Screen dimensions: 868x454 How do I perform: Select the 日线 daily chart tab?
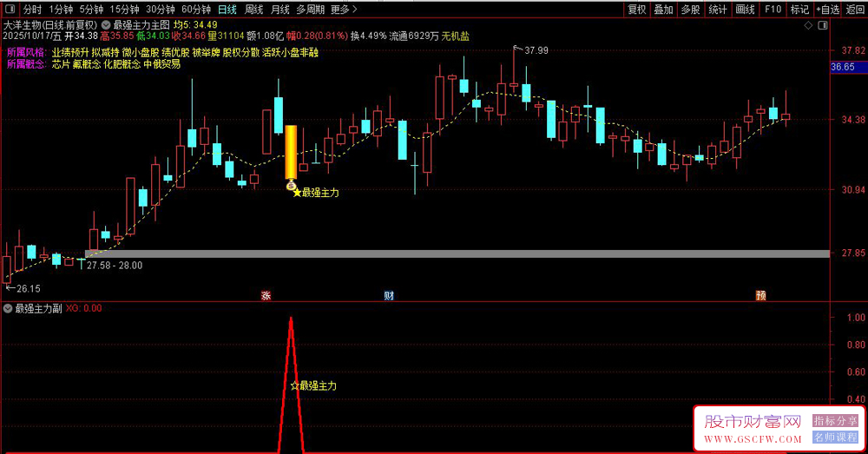tap(227, 9)
